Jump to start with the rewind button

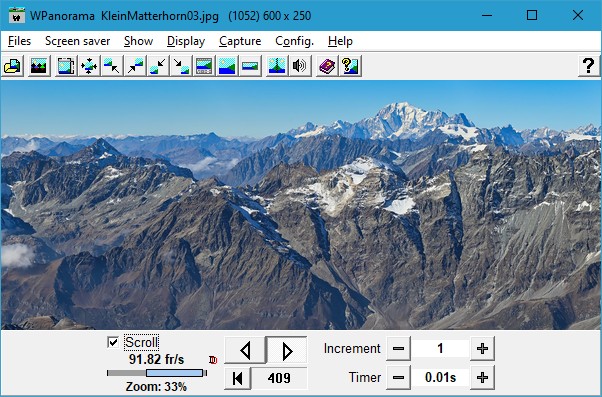tap(238, 378)
